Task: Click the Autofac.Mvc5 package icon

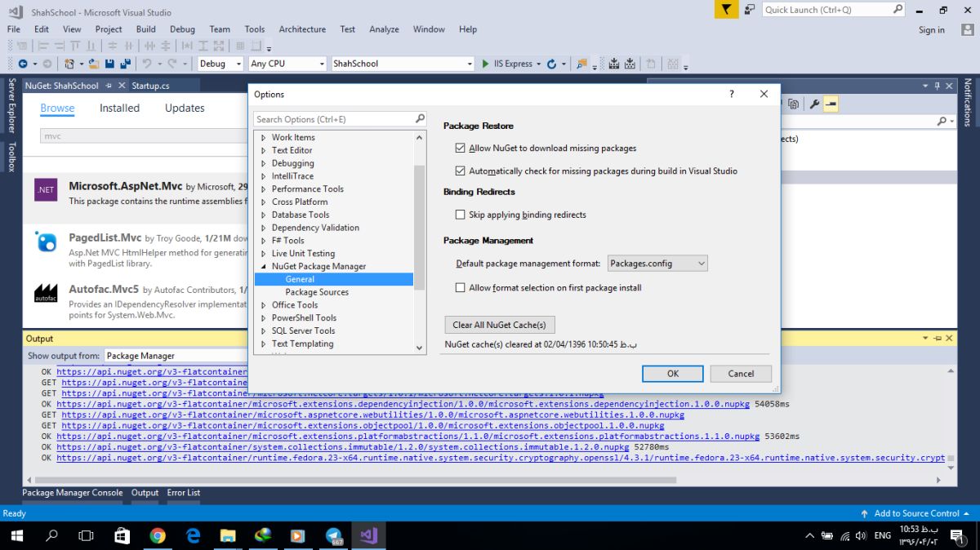Action: point(46,294)
